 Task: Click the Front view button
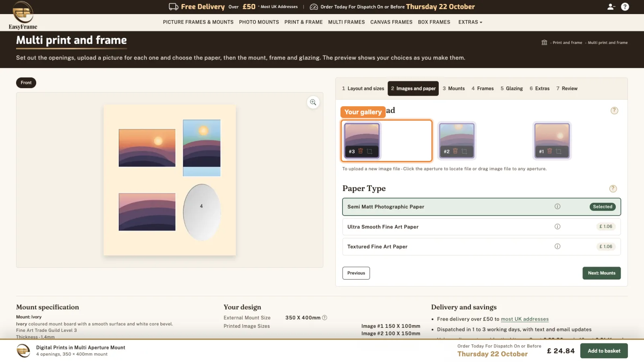pos(26,83)
